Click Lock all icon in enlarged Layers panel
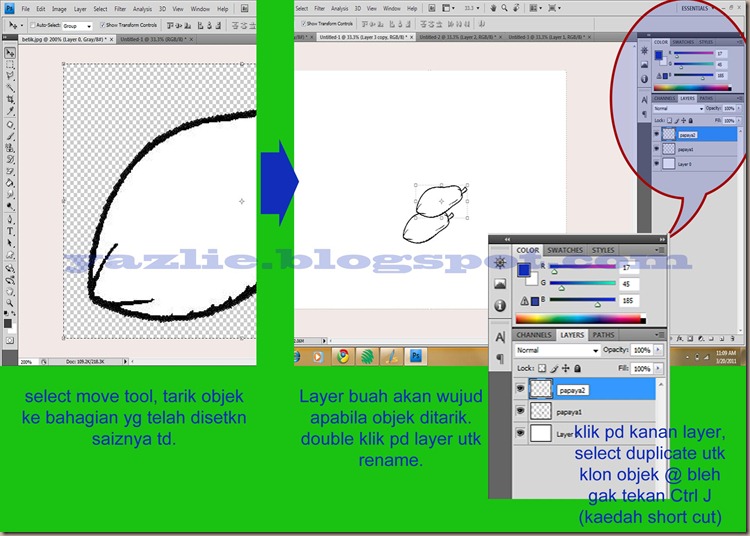750x536 pixels. click(577, 368)
